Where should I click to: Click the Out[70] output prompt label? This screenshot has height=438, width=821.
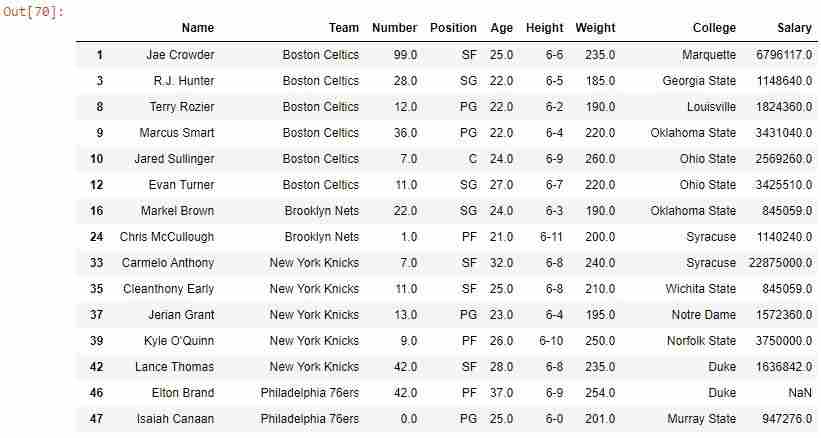[33, 12]
